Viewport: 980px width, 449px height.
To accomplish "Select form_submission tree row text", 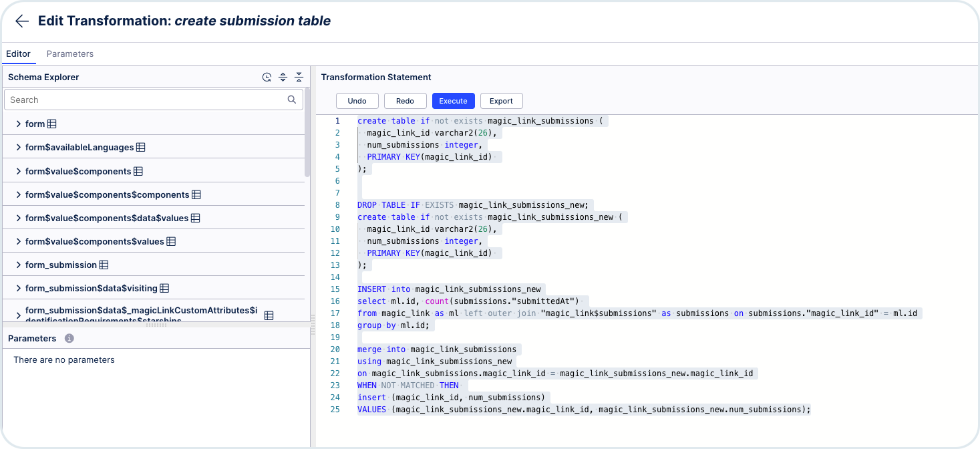I will click(x=61, y=265).
